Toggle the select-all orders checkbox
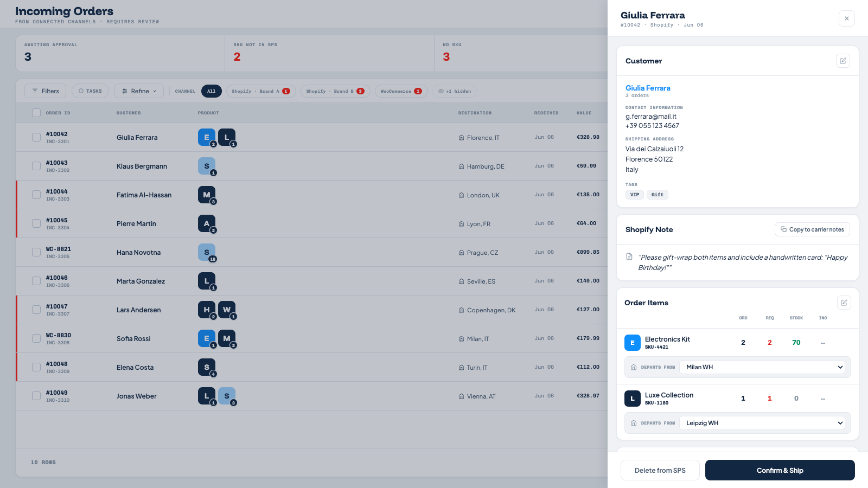Viewport: 868px width, 488px height. [x=36, y=113]
